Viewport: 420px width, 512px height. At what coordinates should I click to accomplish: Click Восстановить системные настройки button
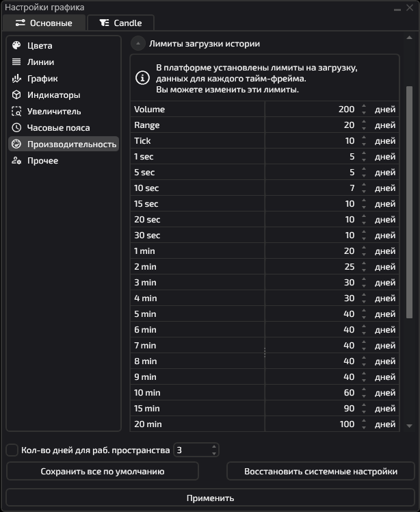[321, 472]
